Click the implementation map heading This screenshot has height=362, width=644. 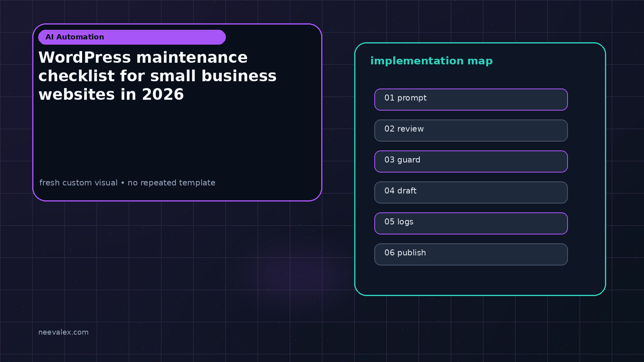[431, 61]
